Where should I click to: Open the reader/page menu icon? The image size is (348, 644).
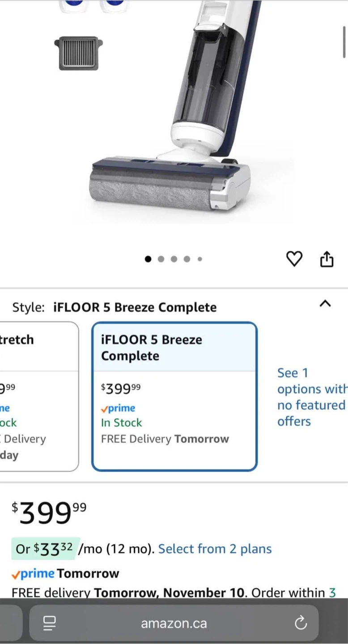click(50, 623)
